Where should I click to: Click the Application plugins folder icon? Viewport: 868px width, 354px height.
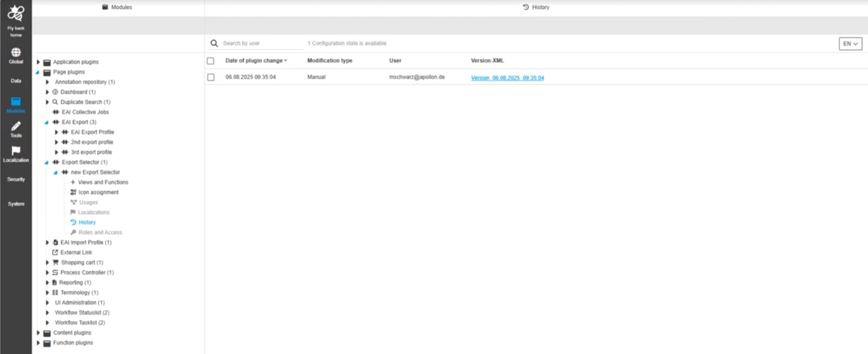pos(47,62)
